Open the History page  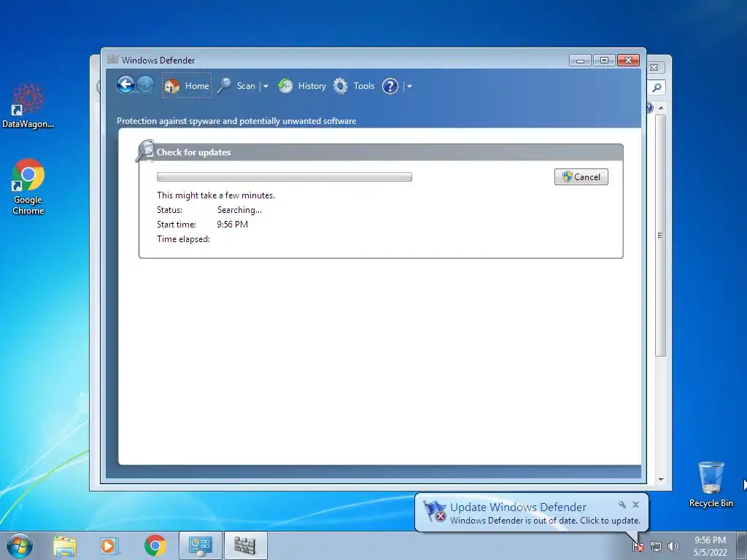[x=302, y=86]
